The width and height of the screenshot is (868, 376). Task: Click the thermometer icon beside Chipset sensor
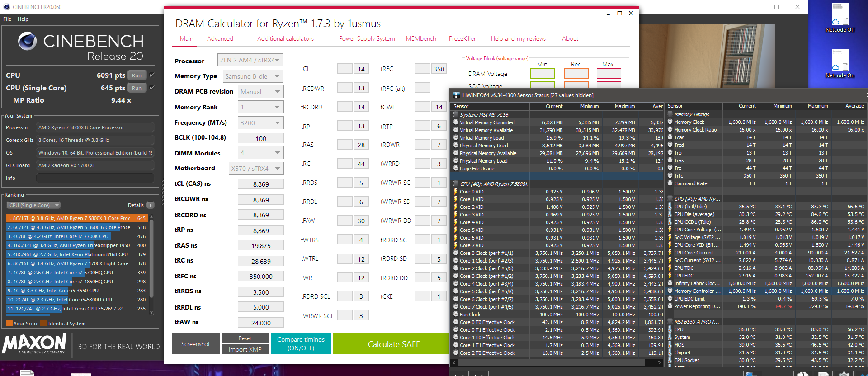tap(670, 352)
